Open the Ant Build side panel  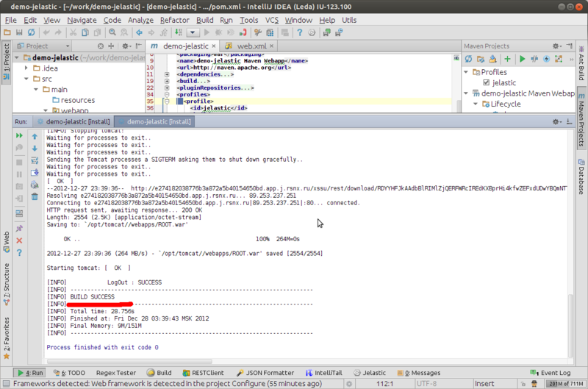pyautogui.click(x=581, y=63)
